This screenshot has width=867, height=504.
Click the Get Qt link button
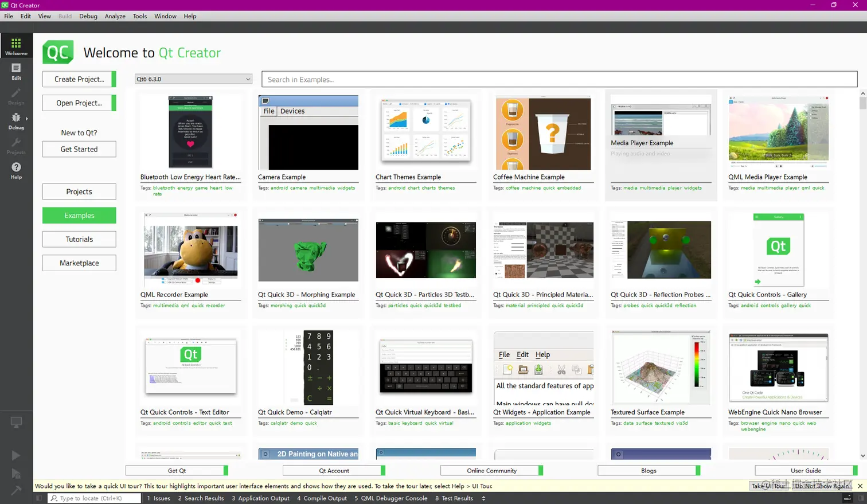pos(177,471)
